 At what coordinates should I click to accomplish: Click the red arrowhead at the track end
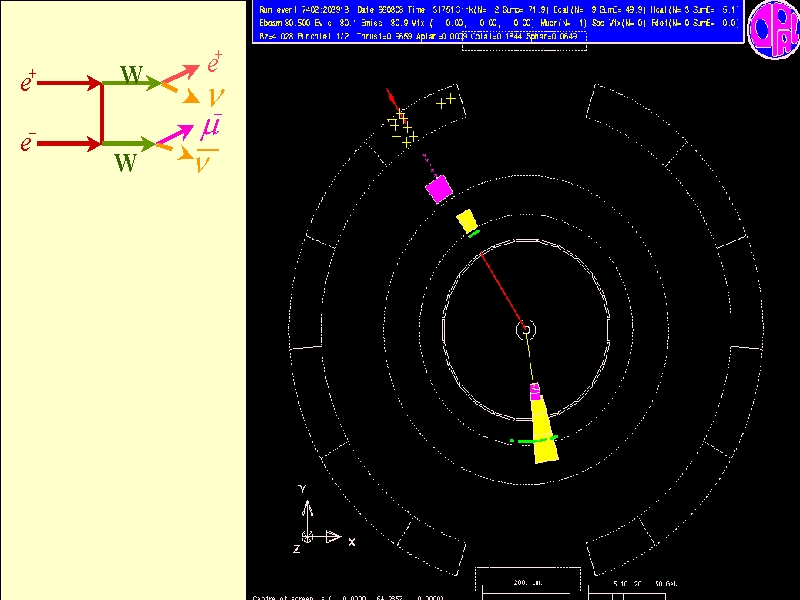pos(391,96)
